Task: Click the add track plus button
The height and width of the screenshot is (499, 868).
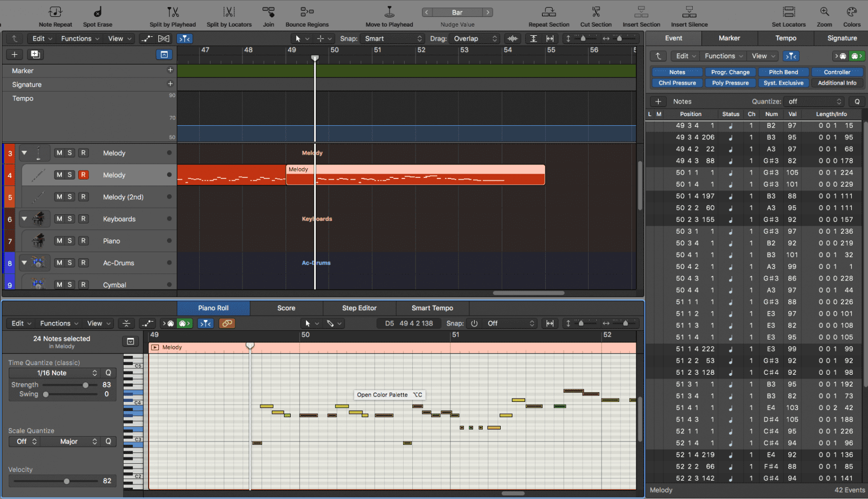Action: pos(15,54)
